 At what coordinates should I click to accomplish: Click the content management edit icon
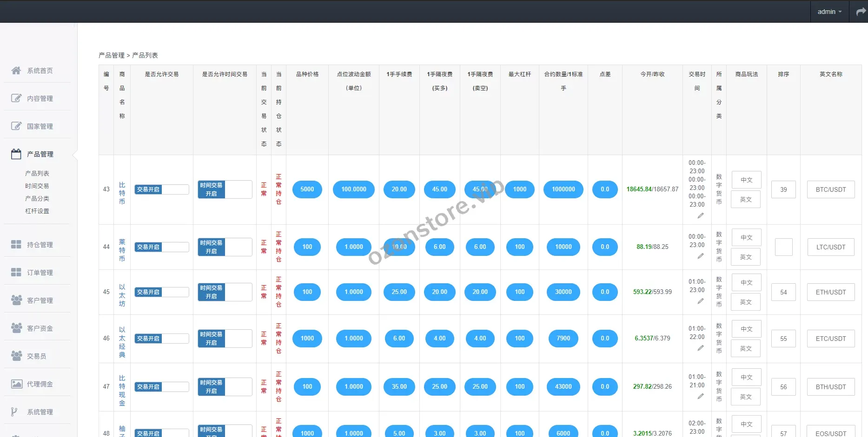pyautogui.click(x=16, y=98)
